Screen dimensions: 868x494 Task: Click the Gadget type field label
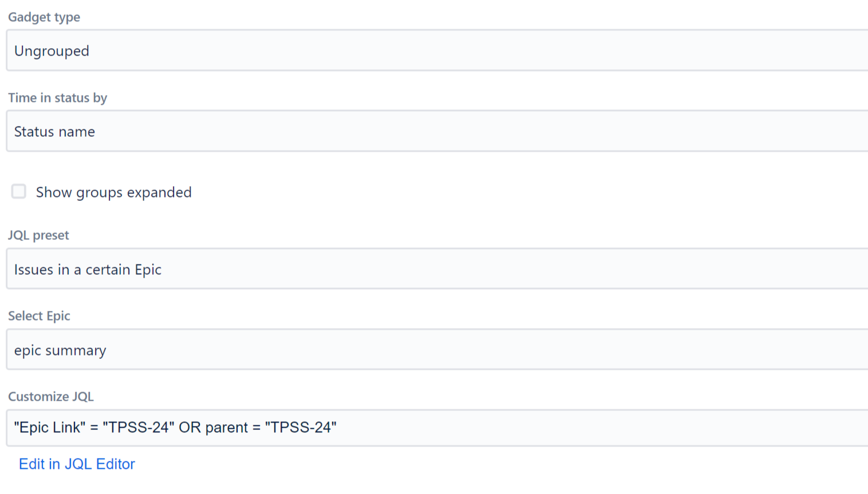point(44,17)
